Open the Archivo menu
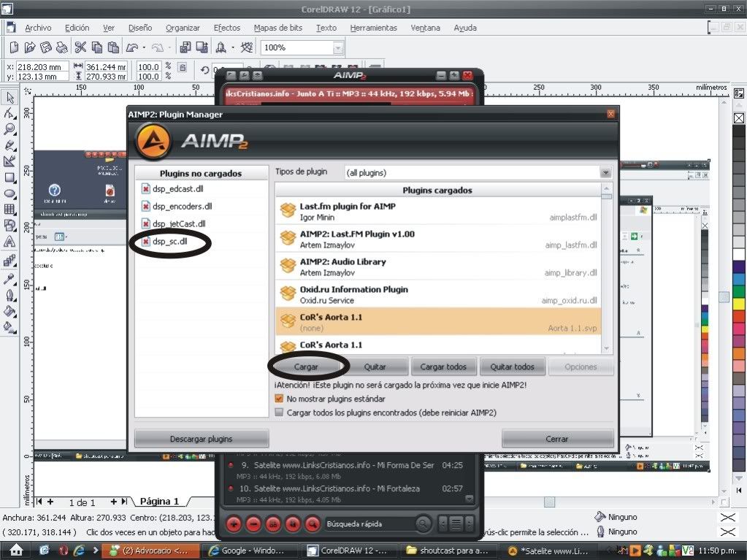 (x=38, y=28)
